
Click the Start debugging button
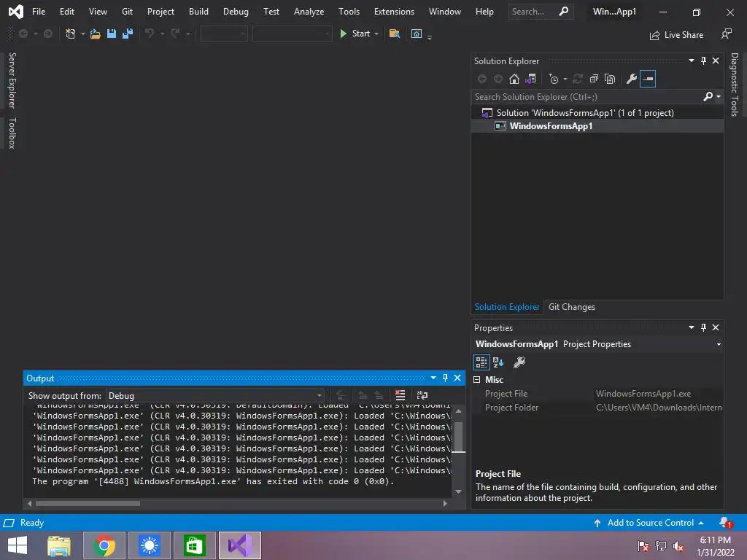355,34
